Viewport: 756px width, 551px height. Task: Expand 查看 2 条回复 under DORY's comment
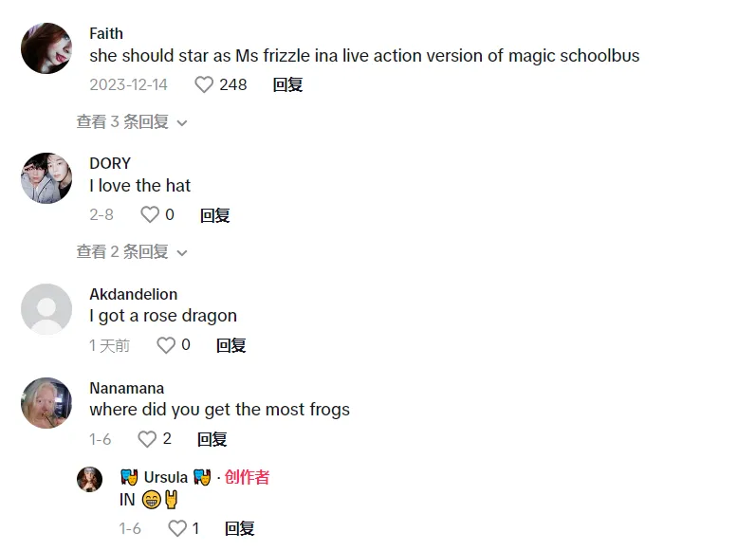coord(132,252)
